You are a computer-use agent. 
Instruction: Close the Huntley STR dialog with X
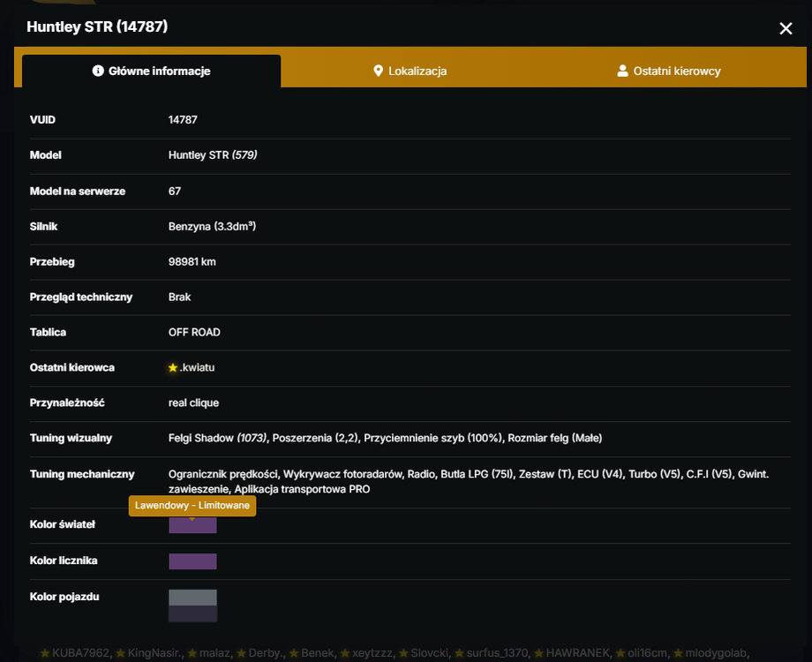coord(786,28)
